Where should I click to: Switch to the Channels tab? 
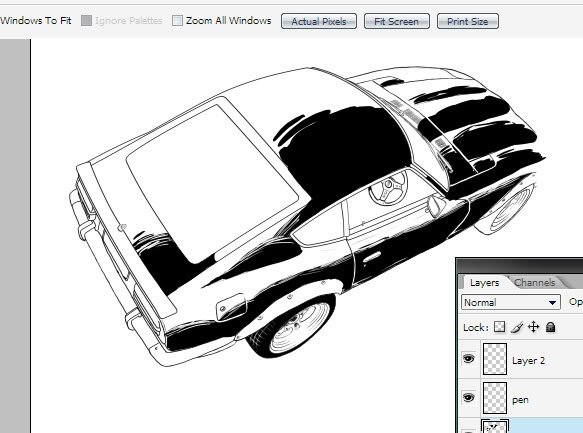click(x=534, y=283)
